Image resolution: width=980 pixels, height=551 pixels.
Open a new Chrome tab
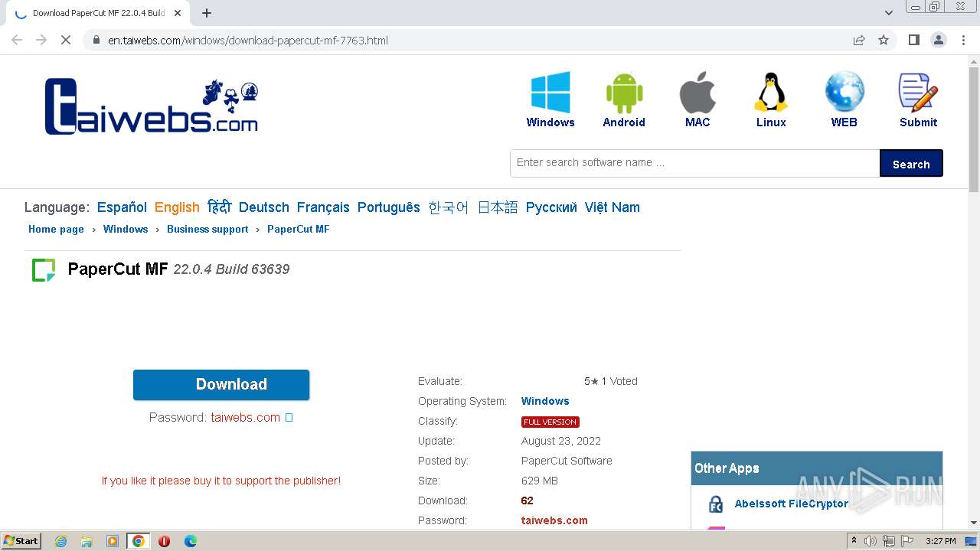(206, 13)
